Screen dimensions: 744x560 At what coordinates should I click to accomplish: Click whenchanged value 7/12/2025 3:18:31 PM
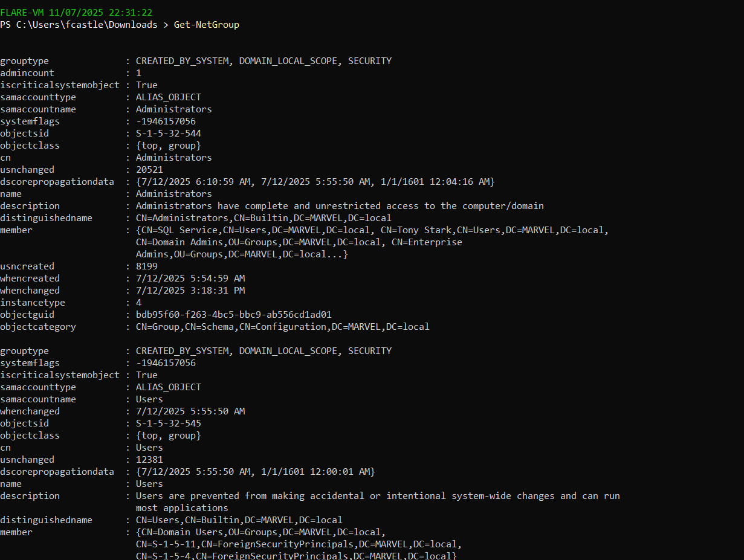tap(190, 291)
